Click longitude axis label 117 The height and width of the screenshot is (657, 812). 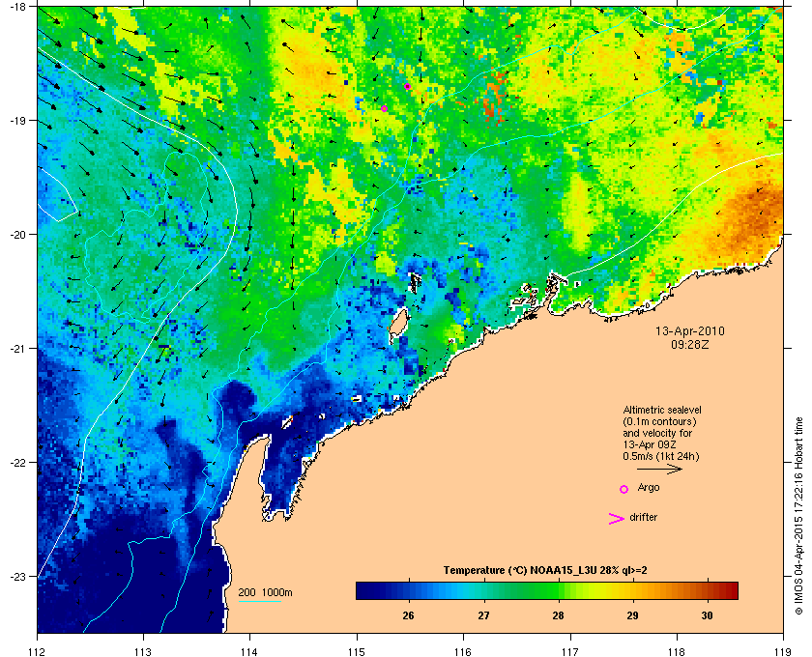coord(569,652)
